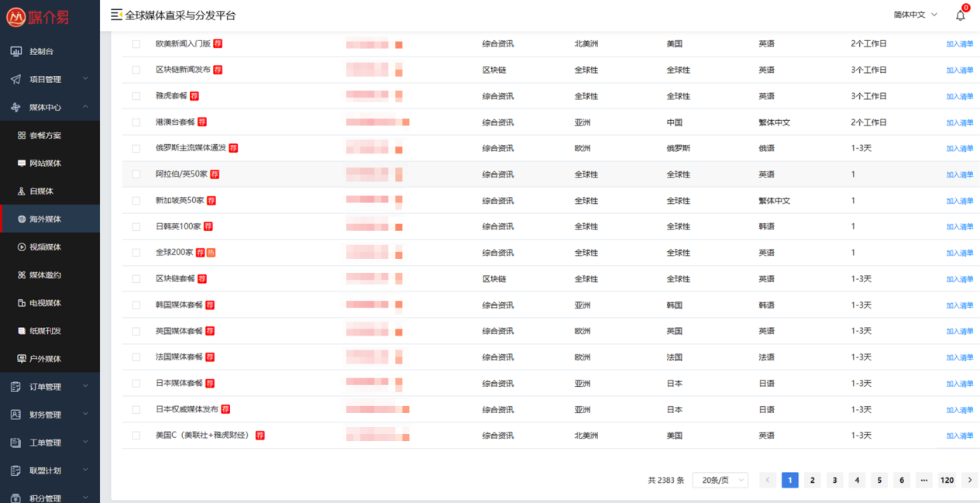Click the notification bell icon

961,16
